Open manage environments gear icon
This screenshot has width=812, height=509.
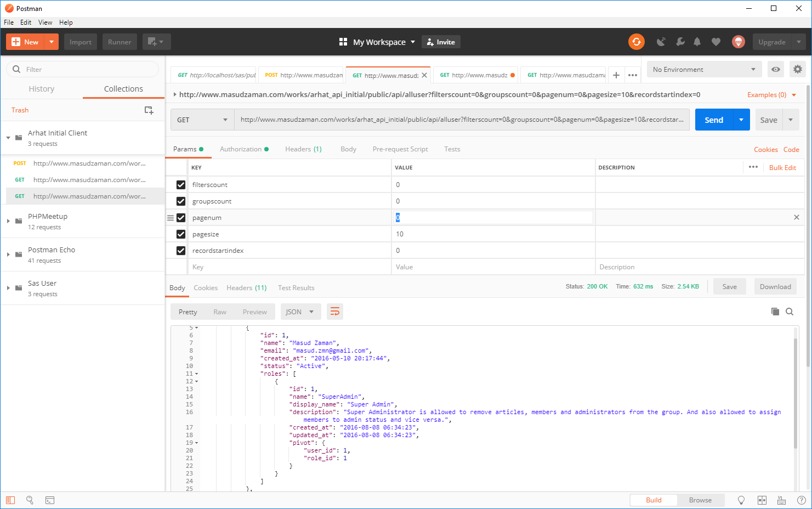798,70
